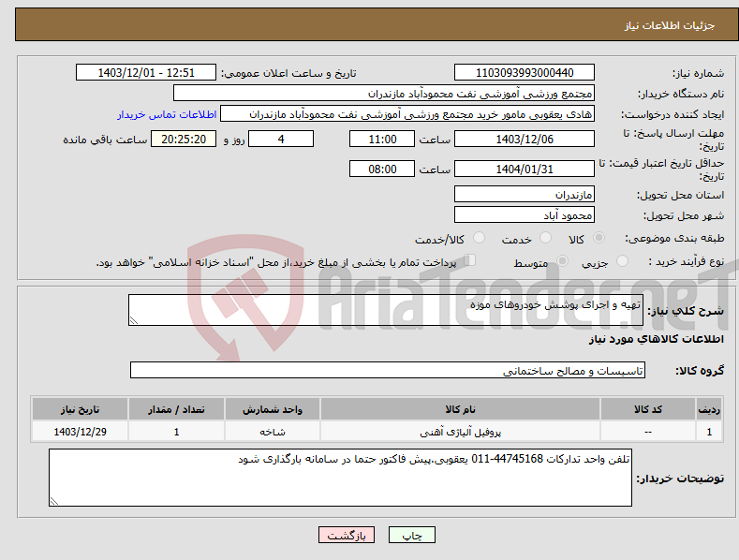Click the چاپ print button
This screenshot has width=739, height=560.
[x=412, y=535]
